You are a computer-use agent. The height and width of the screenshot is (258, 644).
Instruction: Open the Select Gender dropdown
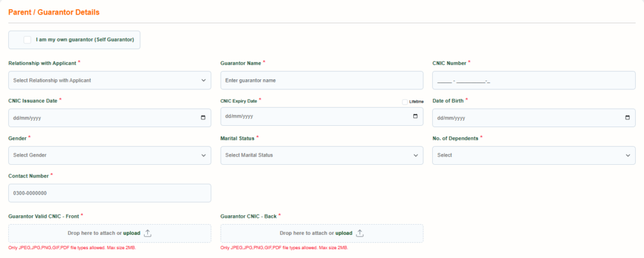pyautogui.click(x=109, y=155)
